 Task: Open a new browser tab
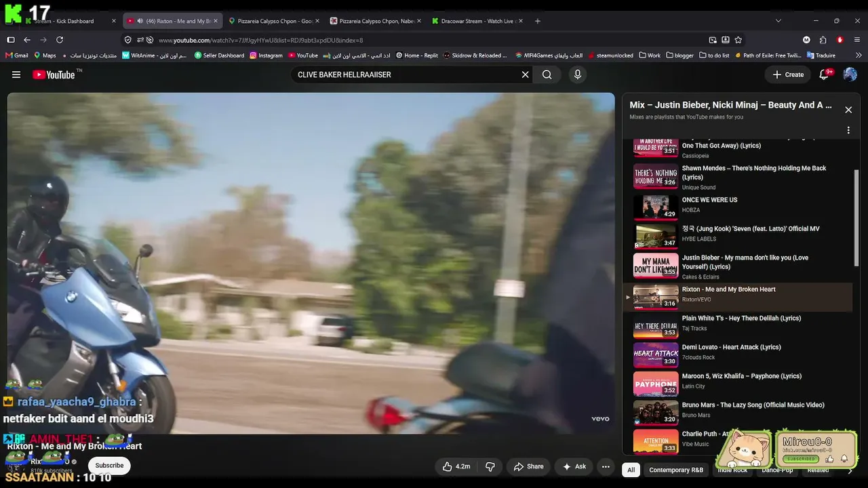[538, 21]
